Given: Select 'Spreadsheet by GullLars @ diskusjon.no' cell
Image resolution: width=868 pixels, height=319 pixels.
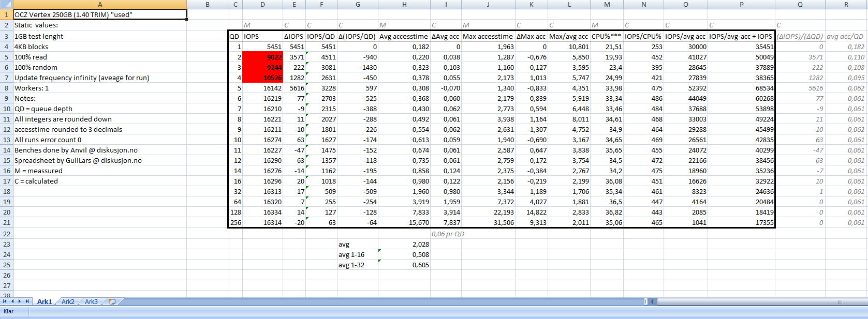Looking at the screenshot, I should (100, 160).
